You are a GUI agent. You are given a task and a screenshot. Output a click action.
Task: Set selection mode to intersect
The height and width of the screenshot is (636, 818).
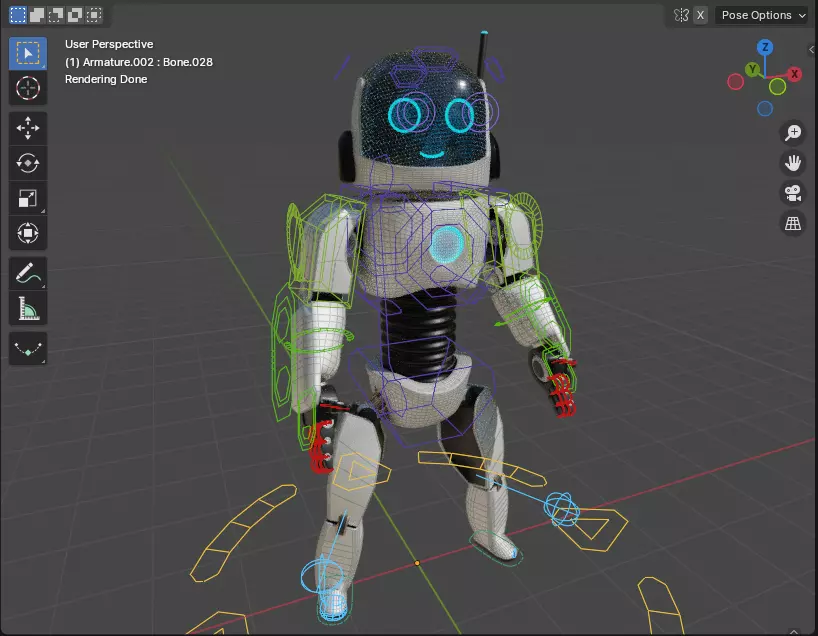(94, 15)
